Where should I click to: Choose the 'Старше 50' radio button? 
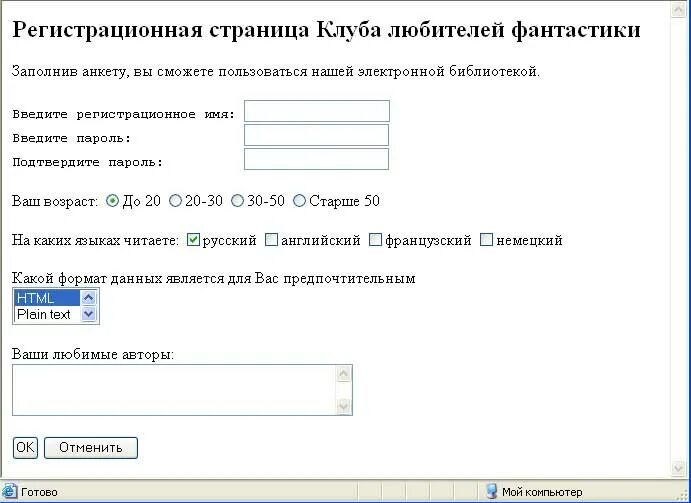click(x=299, y=201)
